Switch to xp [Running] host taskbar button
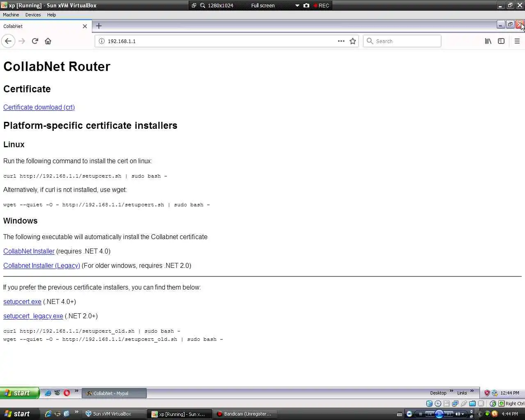Viewport: 525px width, 420px height. (180, 414)
